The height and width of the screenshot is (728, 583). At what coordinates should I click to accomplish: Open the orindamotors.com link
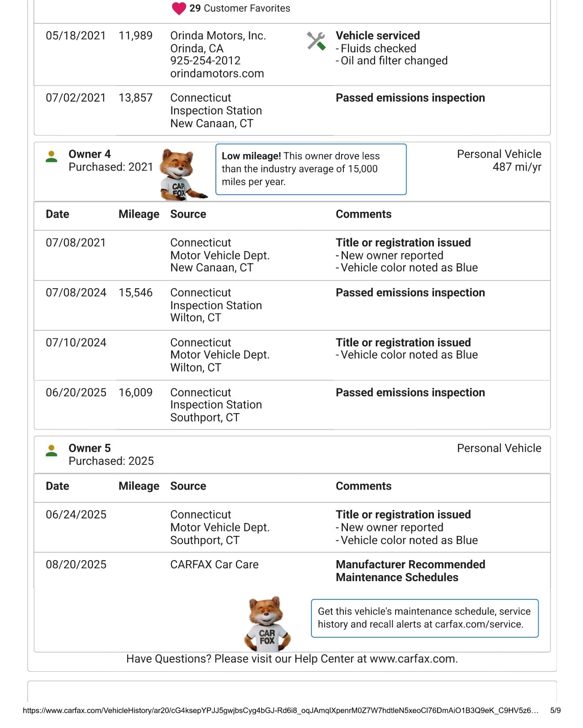coord(217,74)
